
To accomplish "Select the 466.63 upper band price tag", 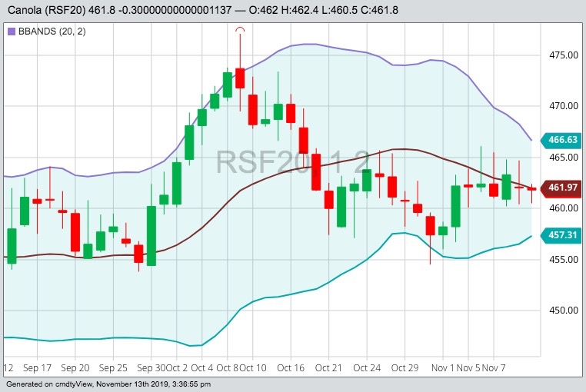I will pos(564,140).
